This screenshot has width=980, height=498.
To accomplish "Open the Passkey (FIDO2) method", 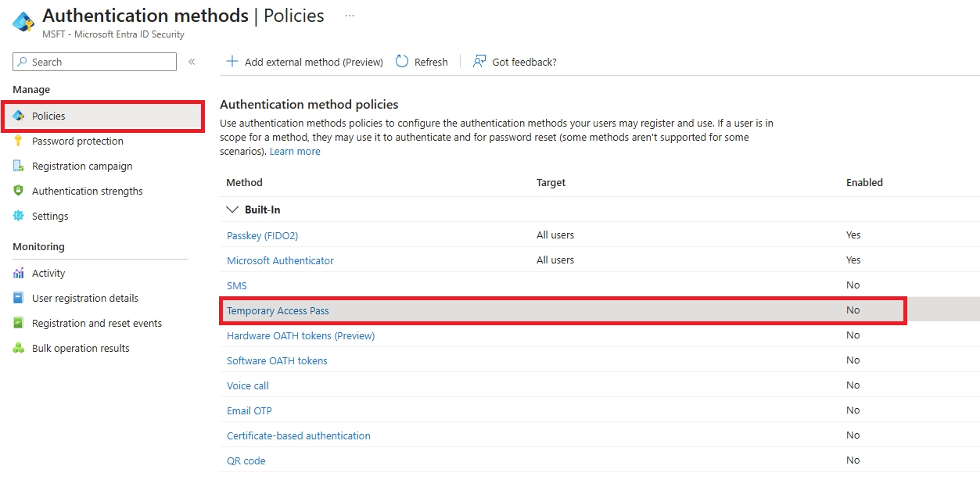I will click(262, 235).
